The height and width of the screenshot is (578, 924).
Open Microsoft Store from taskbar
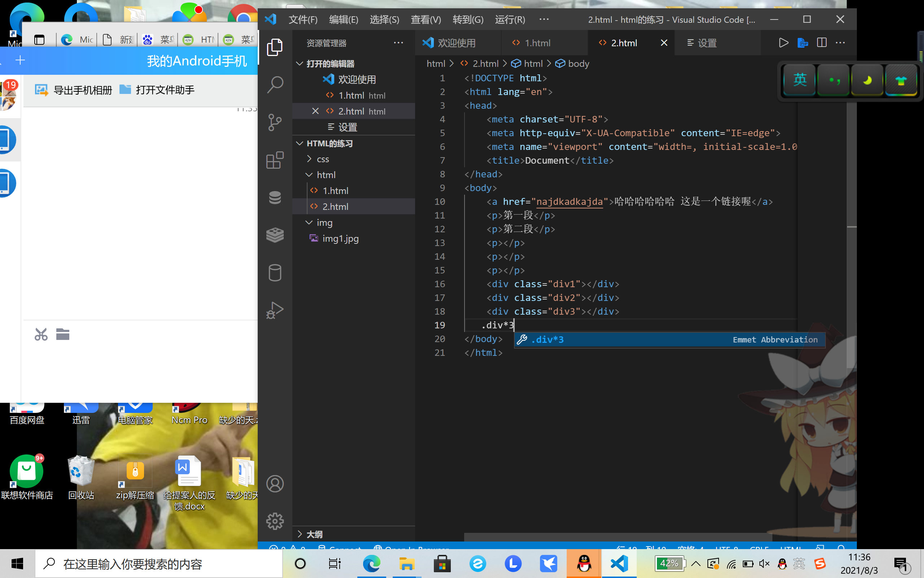coord(442,564)
